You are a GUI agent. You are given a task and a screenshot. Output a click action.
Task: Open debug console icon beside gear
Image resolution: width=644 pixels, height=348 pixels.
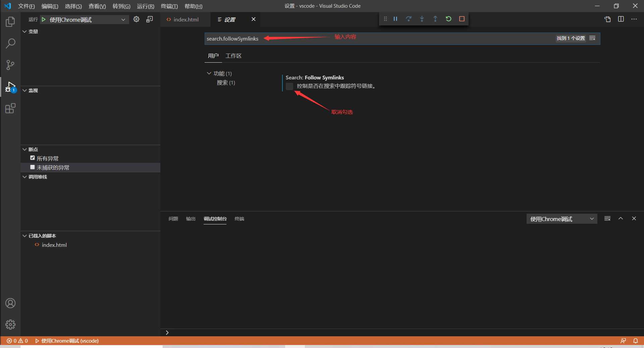pos(150,19)
